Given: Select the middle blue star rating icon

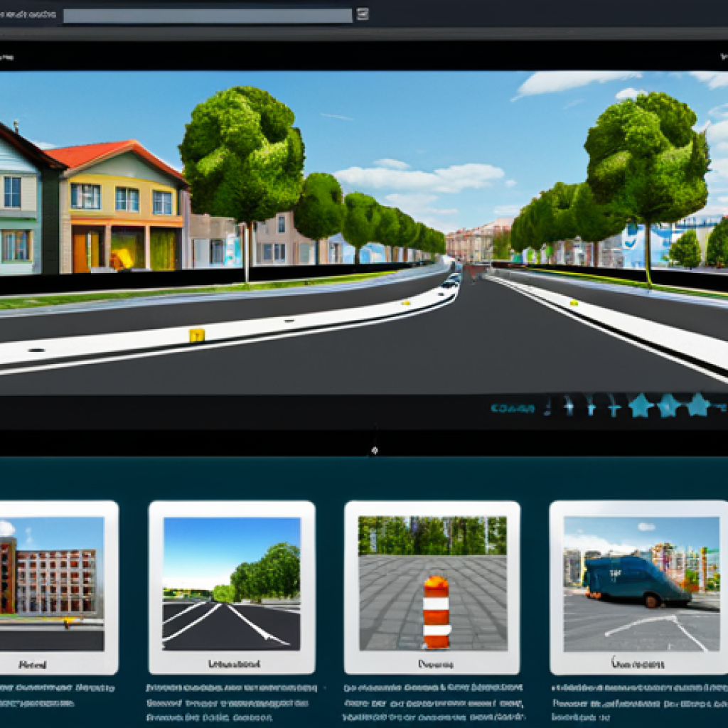Looking at the screenshot, I should click(x=668, y=406).
